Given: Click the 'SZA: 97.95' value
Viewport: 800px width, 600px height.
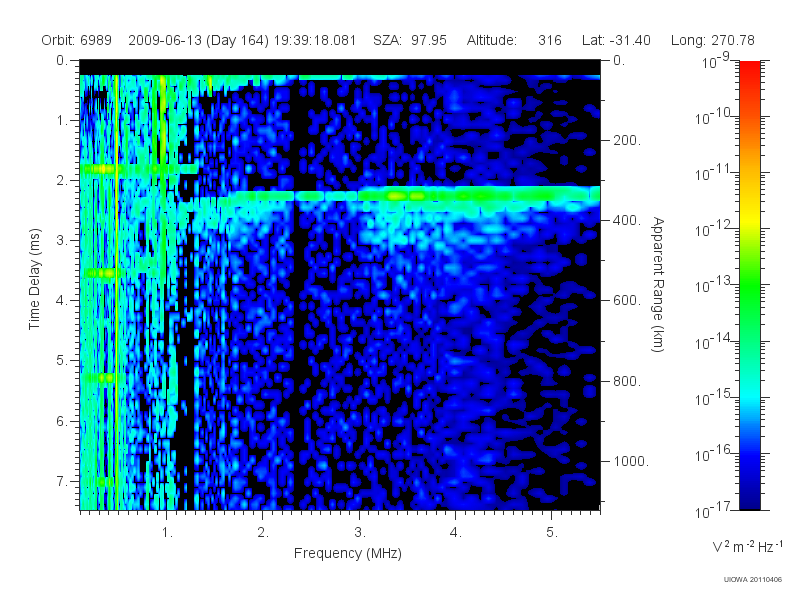Looking at the screenshot, I should [410, 40].
